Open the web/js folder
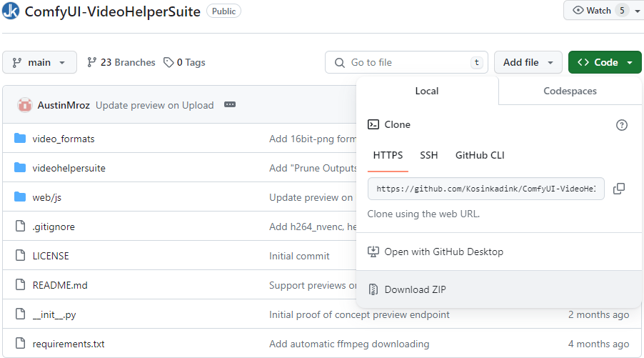Image resolution: width=644 pixels, height=358 pixels. 47,198
